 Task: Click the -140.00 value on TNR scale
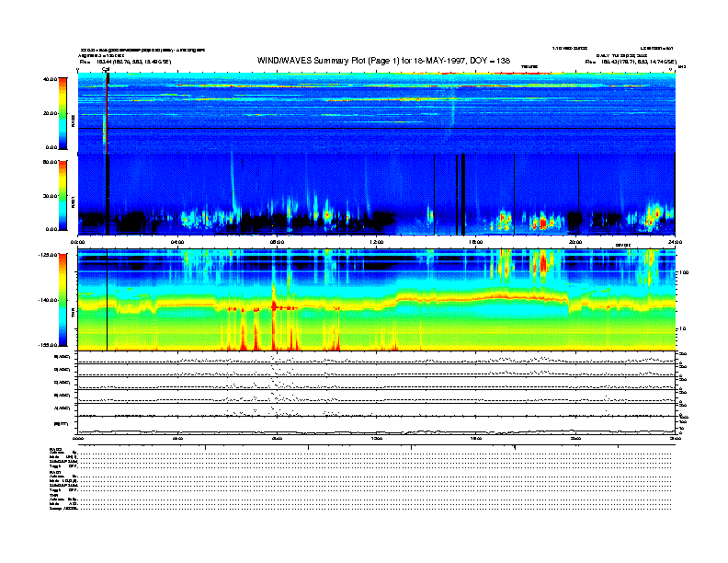click(x=49, y=300)
